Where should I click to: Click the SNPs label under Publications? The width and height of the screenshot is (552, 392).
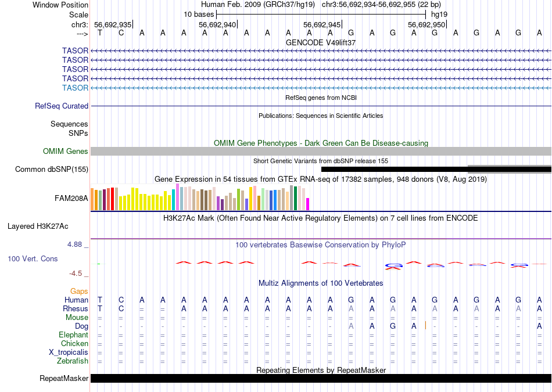pyautogui.click(x=78, y=134)
